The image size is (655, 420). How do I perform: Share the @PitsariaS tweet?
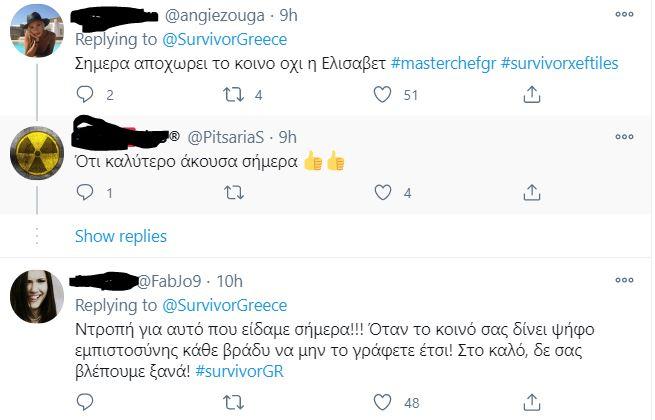pyautogui.click(x=532, y=192)
